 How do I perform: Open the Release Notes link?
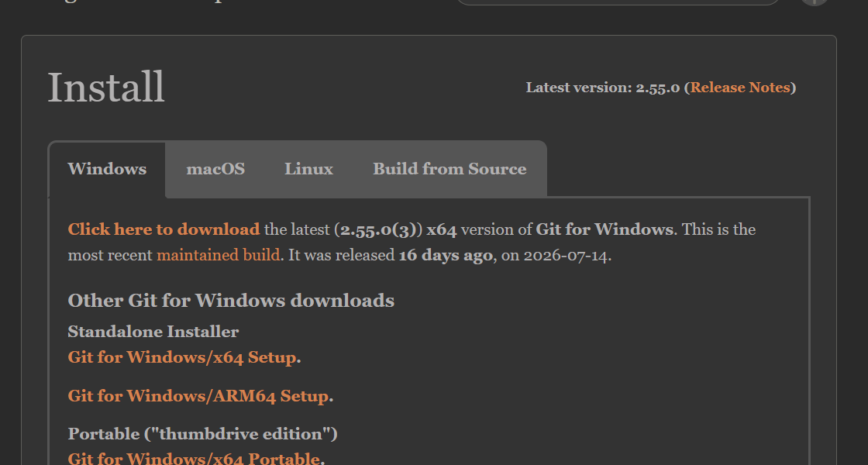[740, 88]
